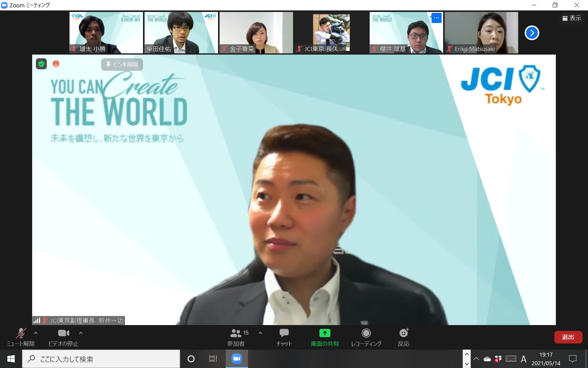
Task: Remove pin with ピンを削除 button
Action: 122,64
